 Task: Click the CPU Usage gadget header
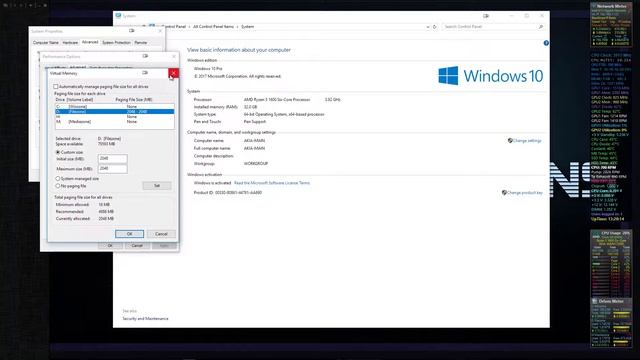(x=611, y=233)
